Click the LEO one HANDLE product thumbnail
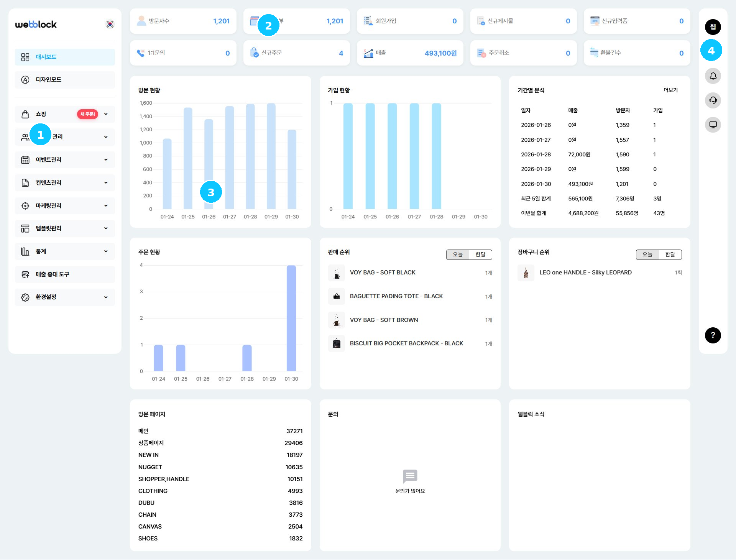This screenshot has width=736, height=560. click(526, 273)
